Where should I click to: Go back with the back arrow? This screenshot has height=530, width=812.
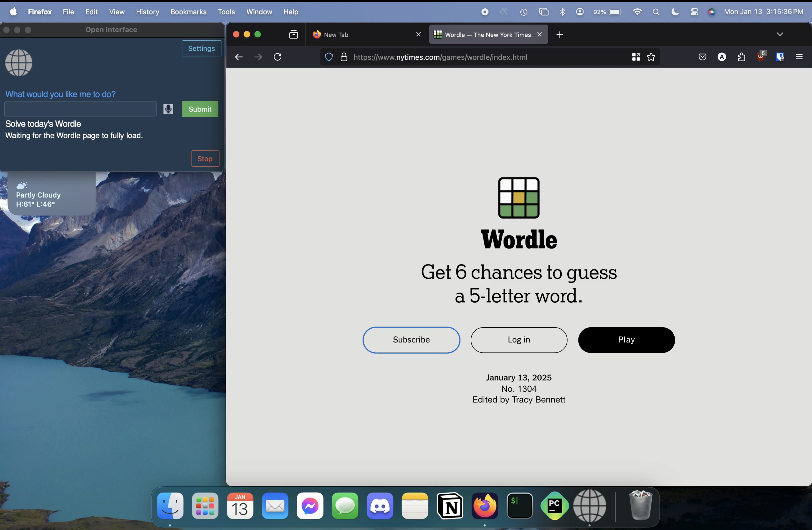239,57
